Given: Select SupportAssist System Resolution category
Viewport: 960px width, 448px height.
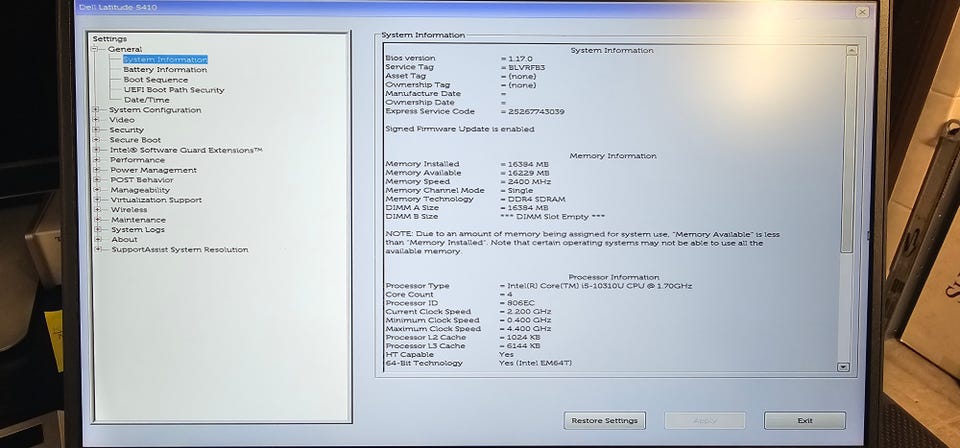Looking at the screenshot, I should click(x=180, y=250).
